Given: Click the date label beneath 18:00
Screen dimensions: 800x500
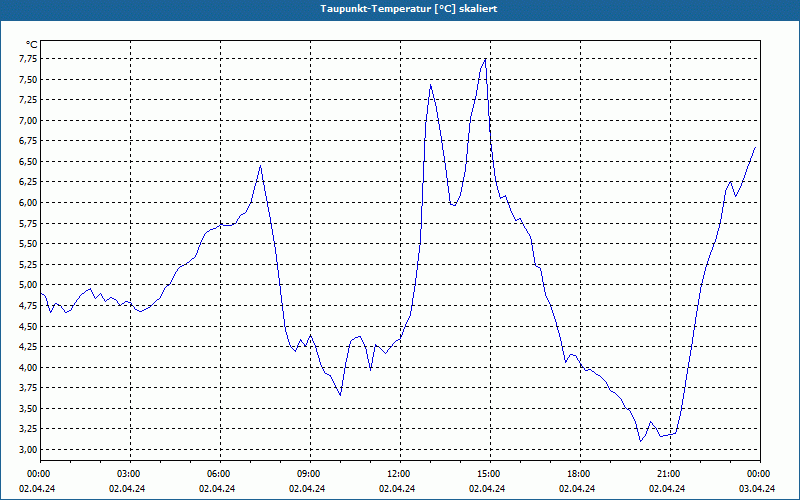Looking at the screenshot, I should pos(577,488).
